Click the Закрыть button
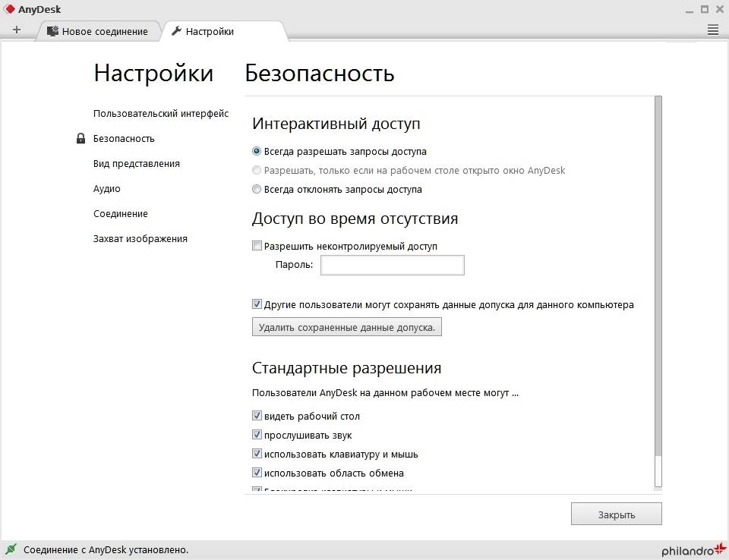This screenshot has height=560, width=729. point(616,514)
